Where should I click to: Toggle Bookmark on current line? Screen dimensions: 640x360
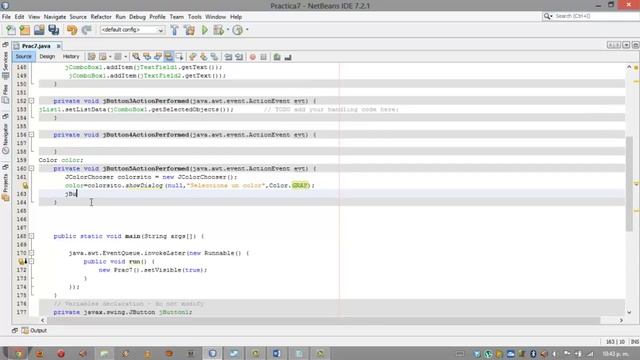coord(214,57)
